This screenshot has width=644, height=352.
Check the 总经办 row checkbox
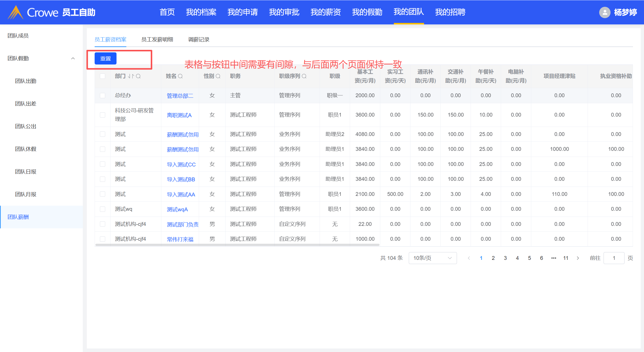point(102,95)
